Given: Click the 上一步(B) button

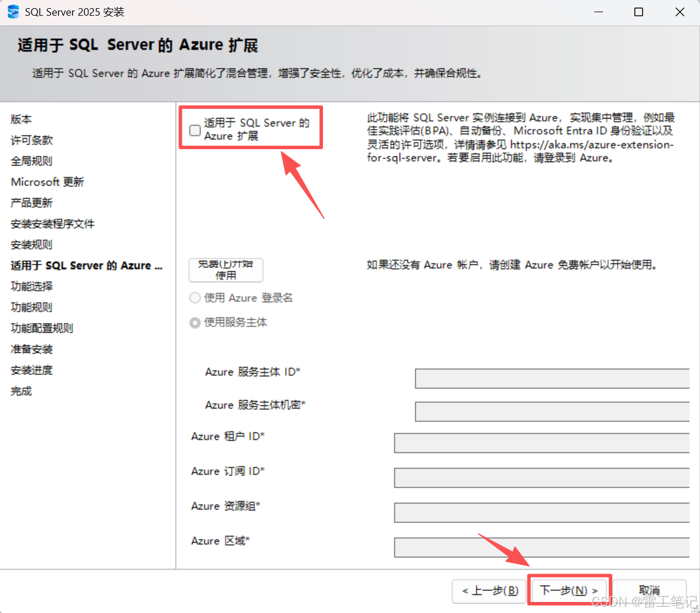Looking at the screenshot, I should [490, 591].
